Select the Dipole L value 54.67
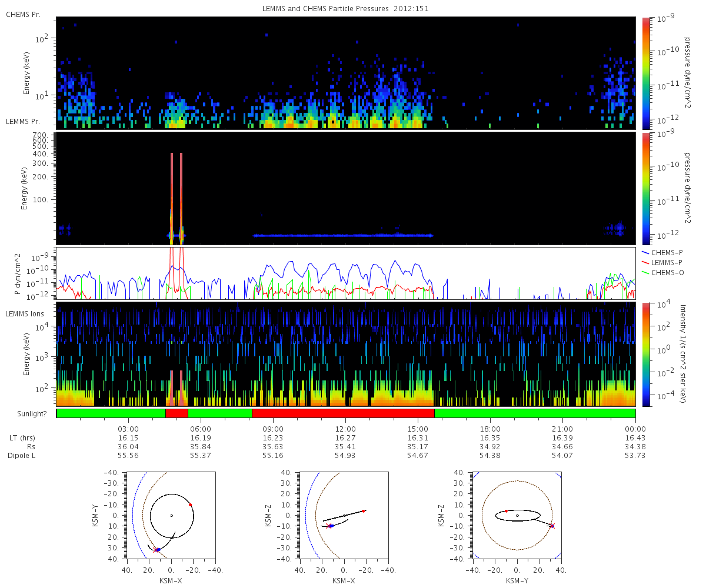The width and height of the screenshot is (706, 588). 418,456
